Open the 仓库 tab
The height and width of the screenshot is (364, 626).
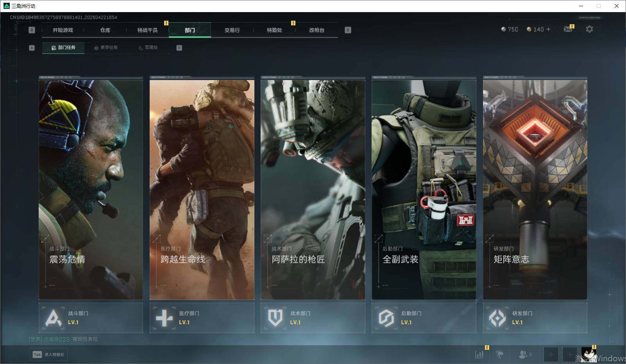tap(105, 30)
